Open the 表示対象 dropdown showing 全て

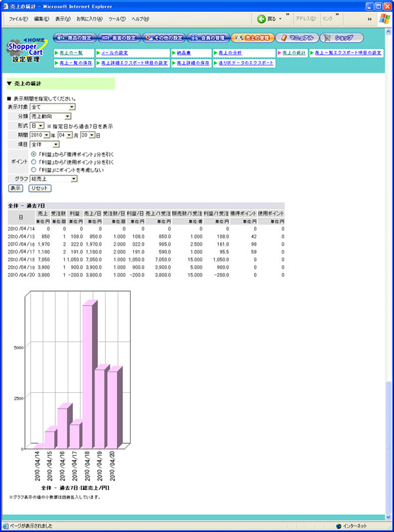tap(53, 107)
